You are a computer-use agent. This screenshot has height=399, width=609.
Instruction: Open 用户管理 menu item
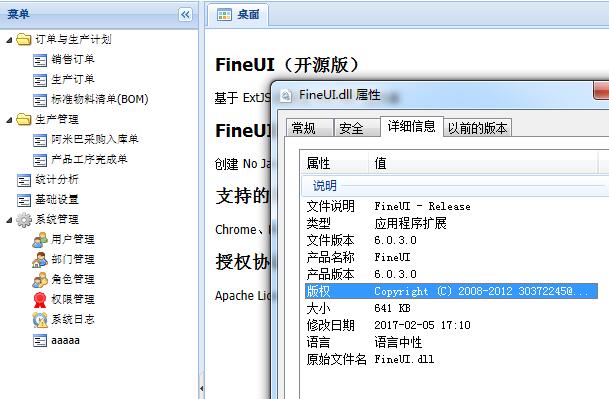(73, 239)
